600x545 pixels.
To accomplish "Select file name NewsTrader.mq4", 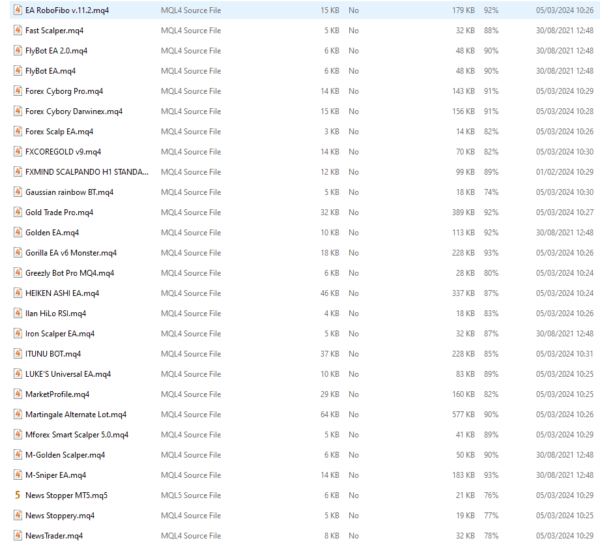I will tap(54, 536).
